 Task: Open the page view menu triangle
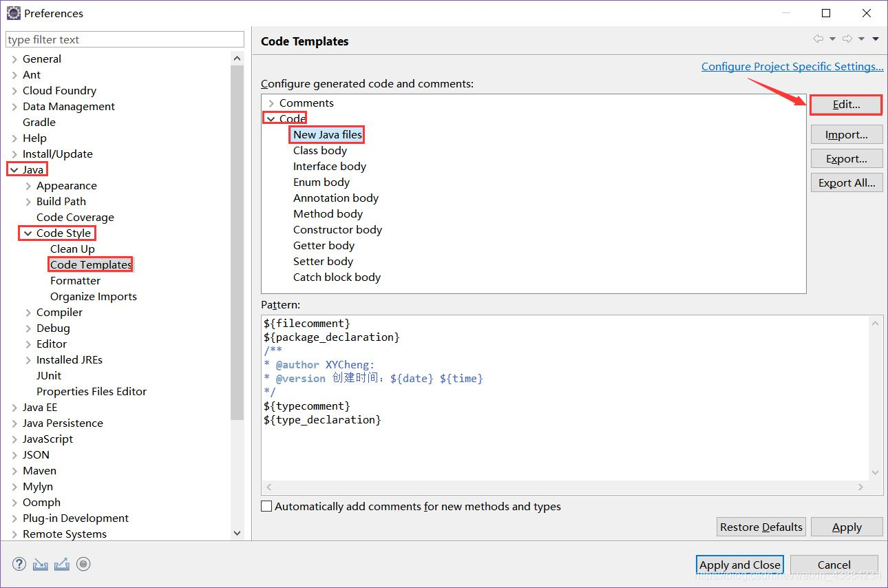click(x=876, y=39)
